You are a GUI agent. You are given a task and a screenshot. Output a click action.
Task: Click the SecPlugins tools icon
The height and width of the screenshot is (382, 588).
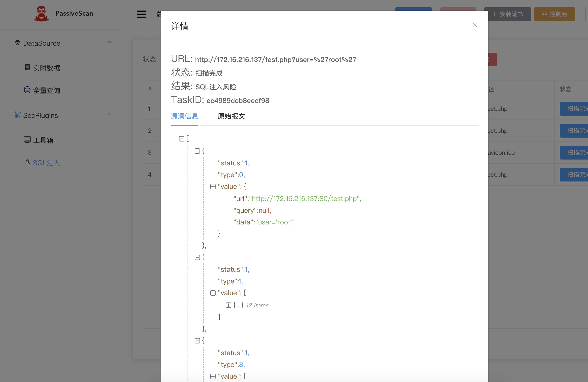point(17,115)
